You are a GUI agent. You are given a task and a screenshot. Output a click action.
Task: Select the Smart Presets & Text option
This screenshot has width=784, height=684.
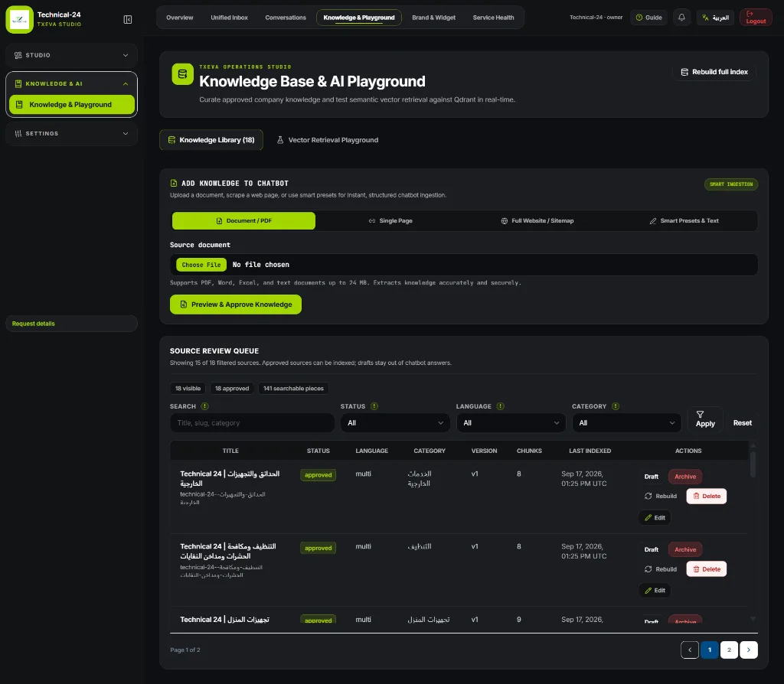tap(684, 221)
